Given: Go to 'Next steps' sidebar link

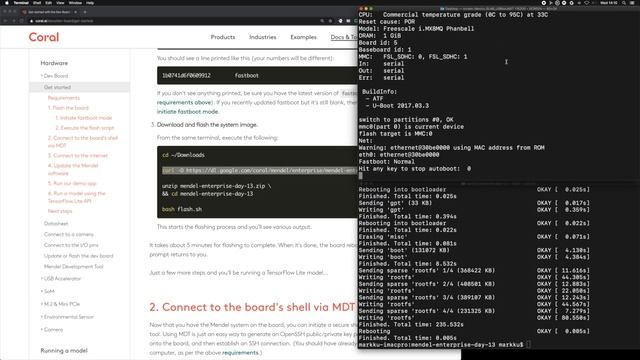Looking at the screenshot, I should [60, 211].
